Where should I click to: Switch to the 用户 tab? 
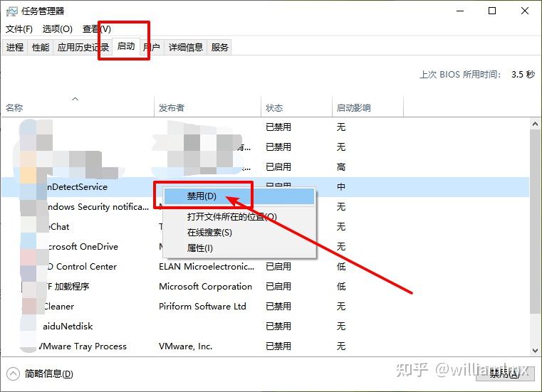click(x=152, y=47)
